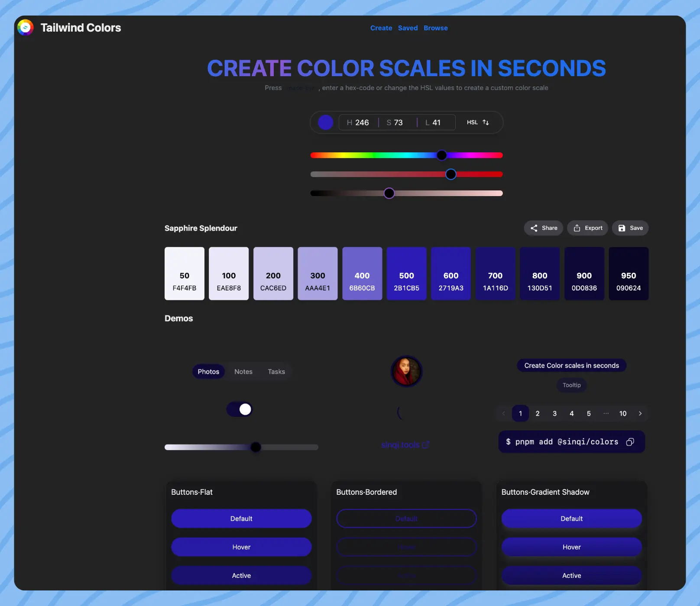Click the Export icon button

(587, 228)
